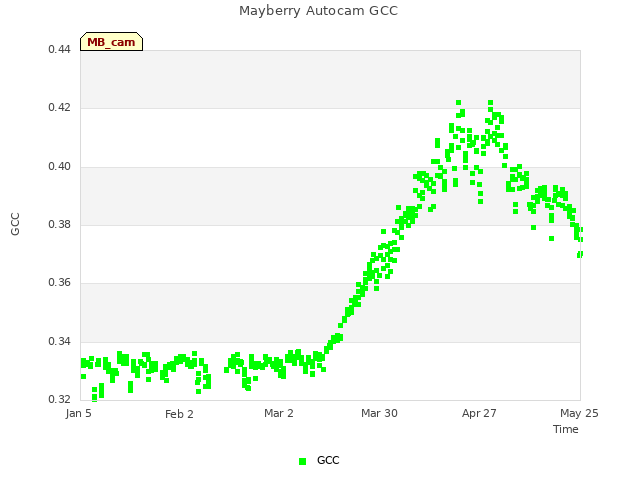The height and width of the screenshot is (480, 640).
Task: Click the 0.40 y-axis value
Action: point(59,166)
